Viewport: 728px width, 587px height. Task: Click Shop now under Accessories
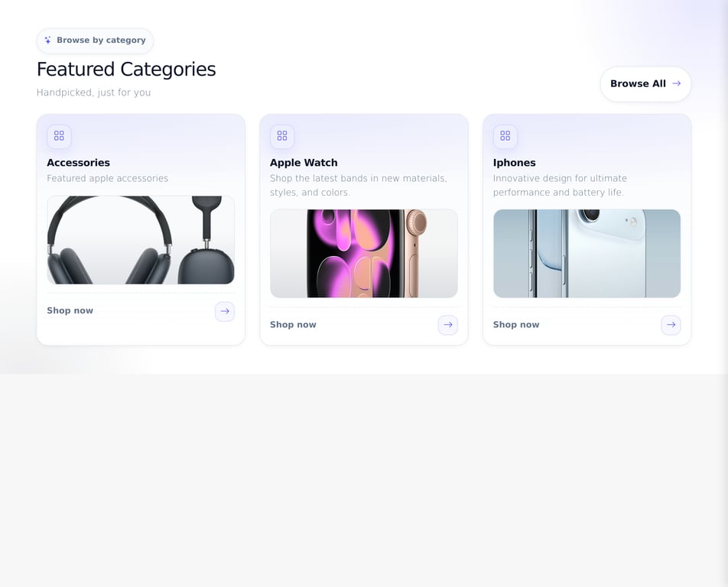click(70, 310)
